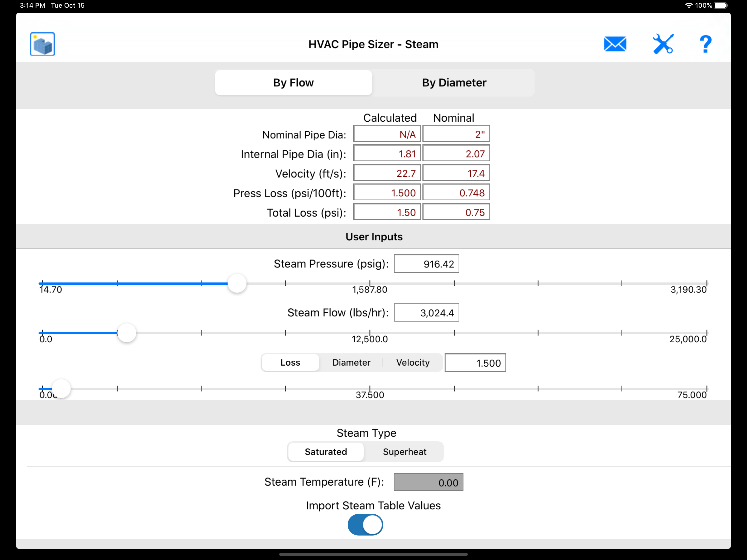Screen dimensions: 747x560
Task: Click the Loss value slider handle
Action: (61, 389)
